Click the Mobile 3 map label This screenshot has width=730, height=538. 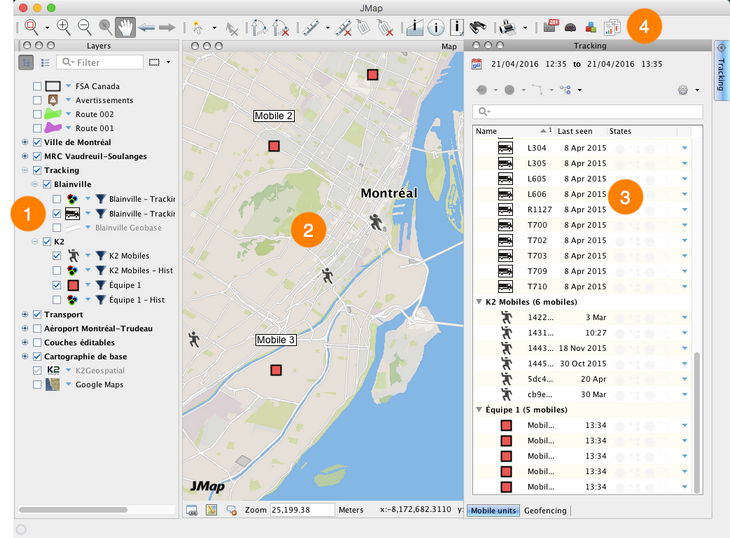click(x=276, y=340)
